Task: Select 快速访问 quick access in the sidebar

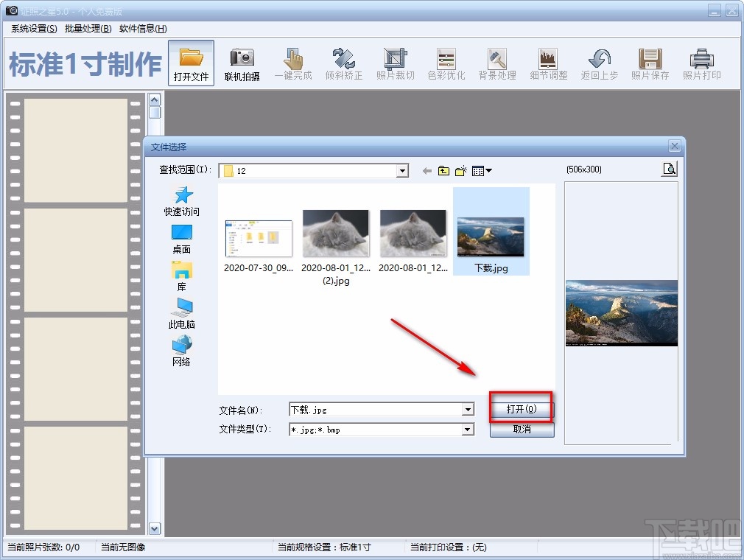Action: 182,201
